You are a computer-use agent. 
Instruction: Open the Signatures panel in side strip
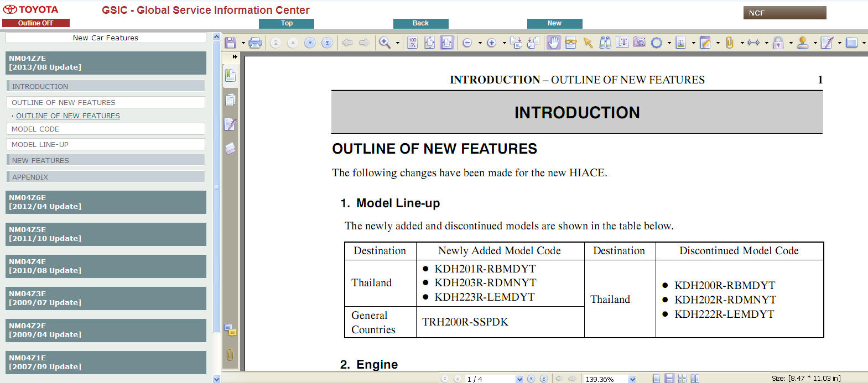230,124
